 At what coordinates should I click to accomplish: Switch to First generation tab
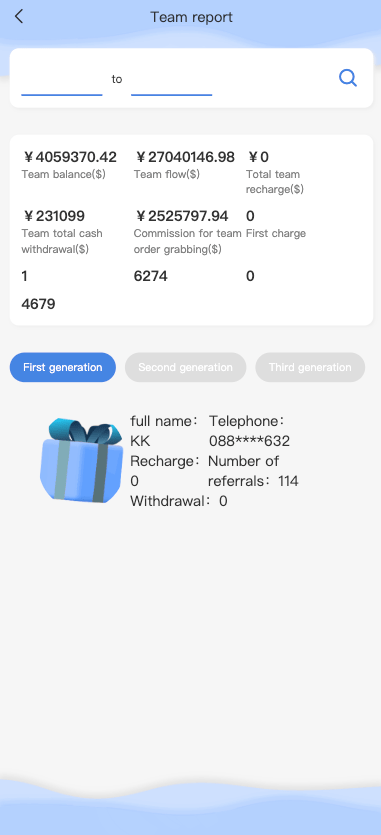click(62, 367)
